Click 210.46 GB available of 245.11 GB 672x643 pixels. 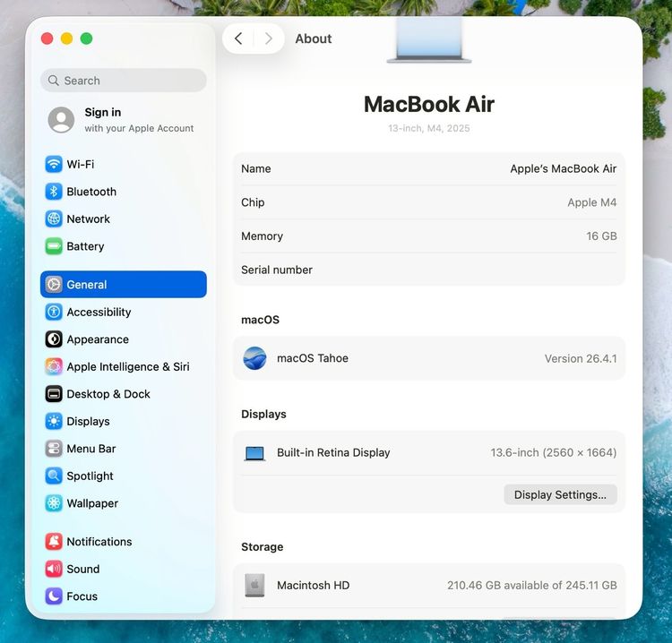532,585
